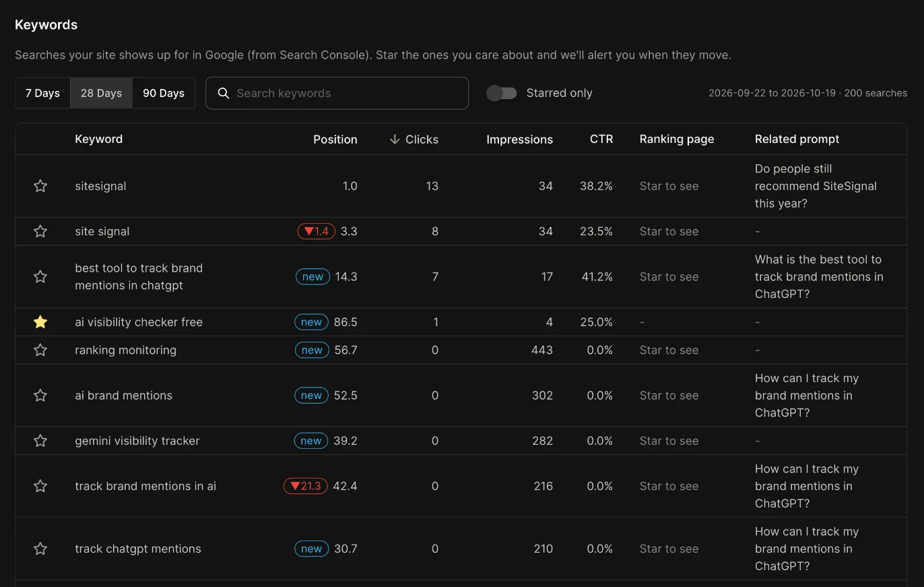Click 'Do people still recommend SiteSignal' prompt
This screenshot has width=924, height=587.
[x=816, y=186]
